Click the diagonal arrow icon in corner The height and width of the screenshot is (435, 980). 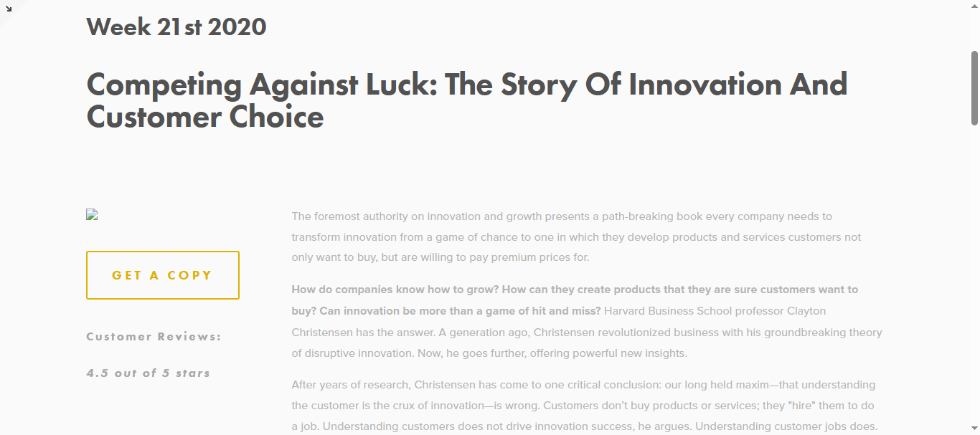9,9
